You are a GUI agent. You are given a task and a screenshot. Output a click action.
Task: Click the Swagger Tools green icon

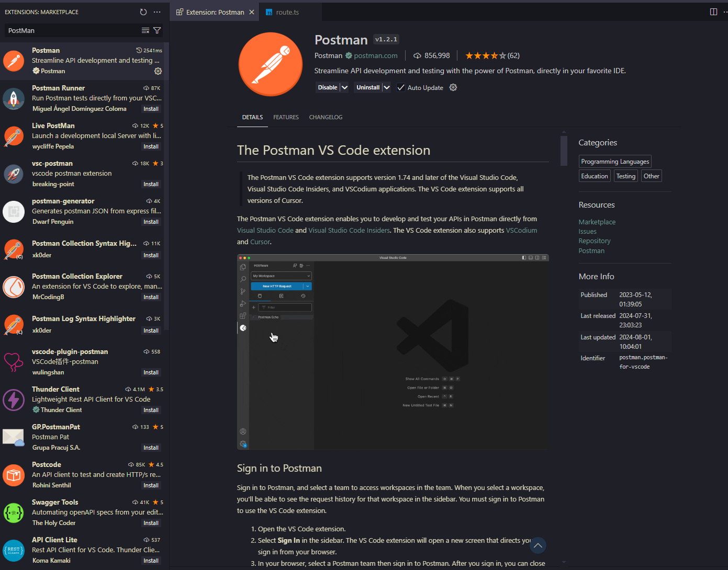[14, 512]
